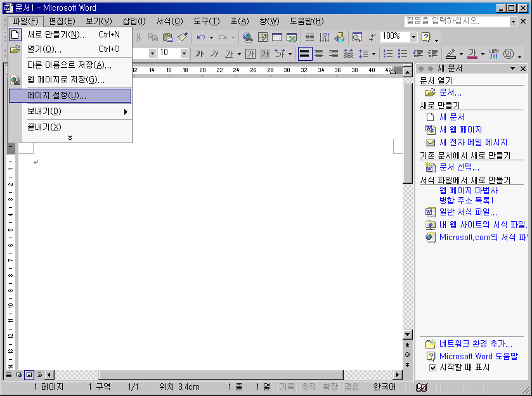Select justify (both sides) alignment
Image resolution: width=532 pixels, height=396 pixels.
[x=304, y=54]
